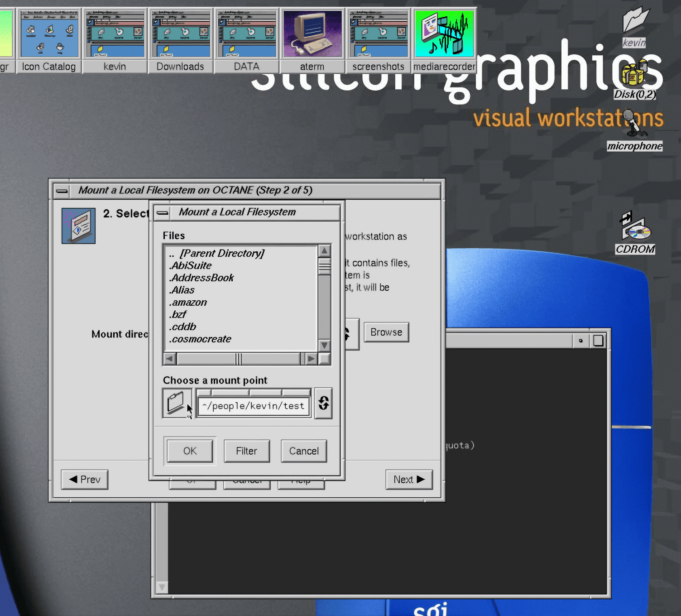Open the mediarecorder desk icon
The image size is (681, 616).
(444, 40)
